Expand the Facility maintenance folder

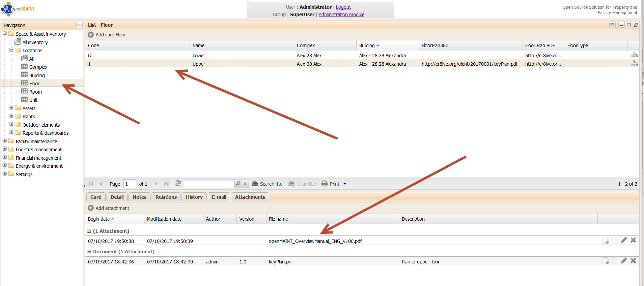(x=5, y=141)
